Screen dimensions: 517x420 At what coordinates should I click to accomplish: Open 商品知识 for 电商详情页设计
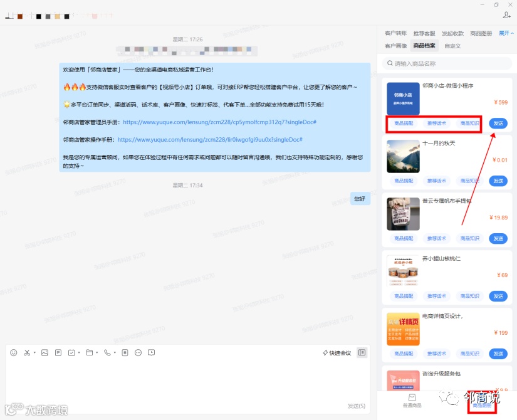coord(469,354)
